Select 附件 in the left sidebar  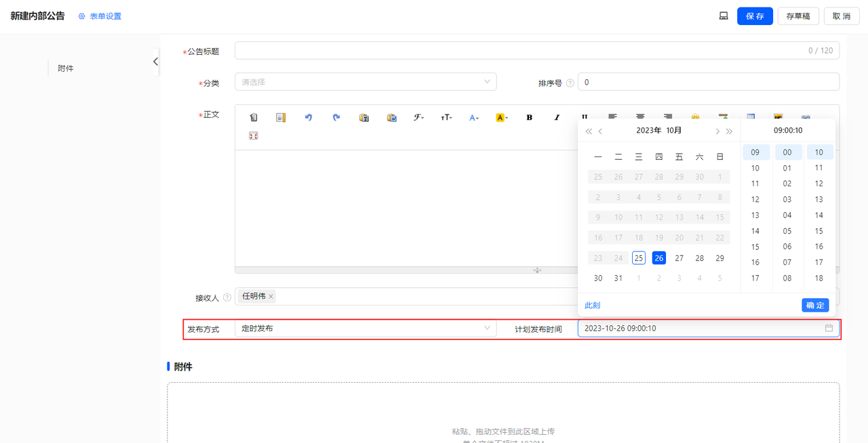click(66, 68)
